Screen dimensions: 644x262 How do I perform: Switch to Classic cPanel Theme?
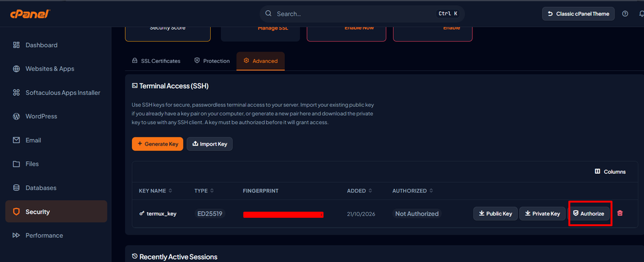click(579, 14)
